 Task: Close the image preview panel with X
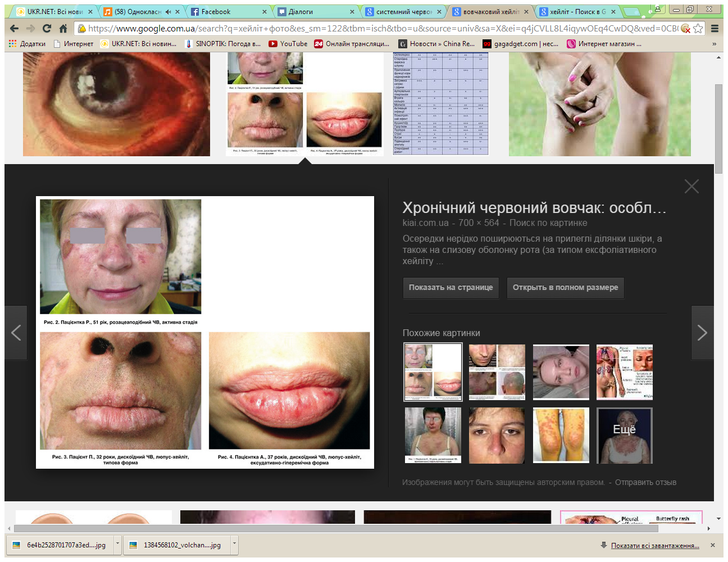pyautogui.click(x=691, y=187)
